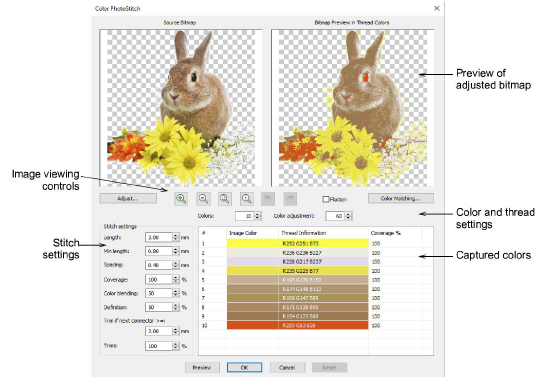Focus the Min length value field

click(x=159, y=251)
